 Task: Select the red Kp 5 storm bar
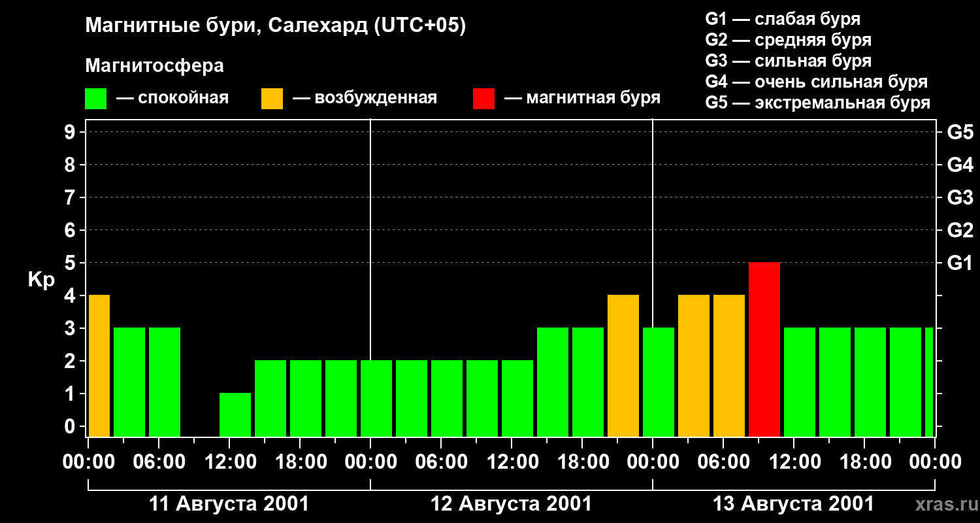[764, 350]
